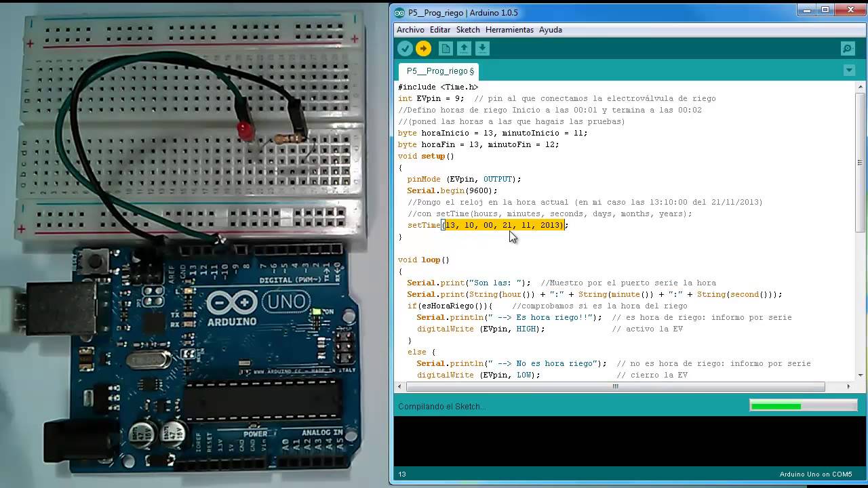The height and width of the screenshot is (488, 868).
Task: Click the Arduino icon in the title bar
Action: coord(399,13)
